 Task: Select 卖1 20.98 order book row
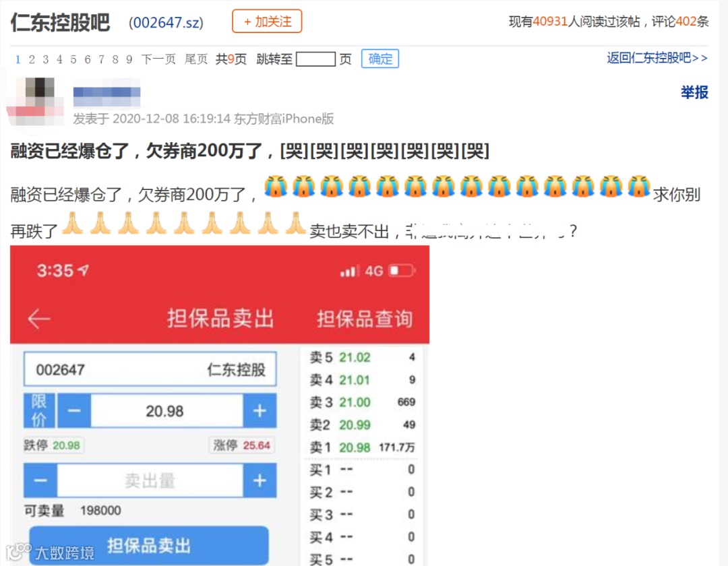(x=362, y=447)
